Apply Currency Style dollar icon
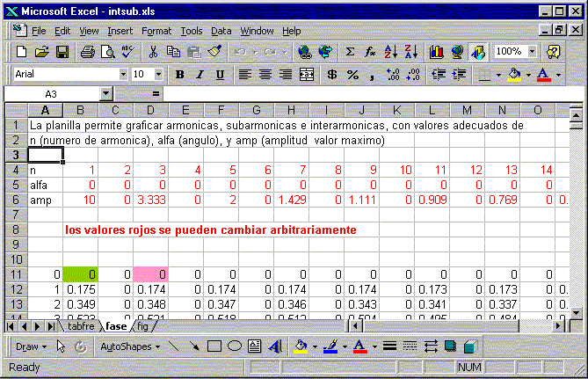Image resolution: width=588 pixels, height=379 pixels. [332, 75]
